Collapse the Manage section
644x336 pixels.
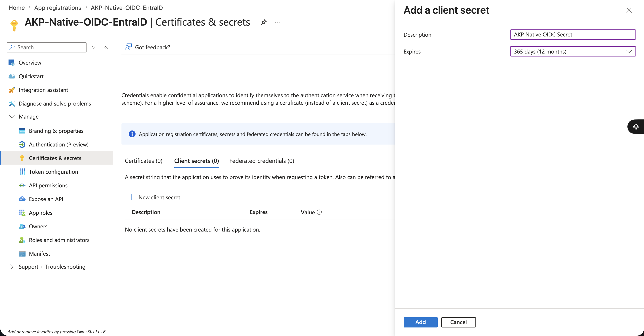pyautogui.click(x=12, y=117)
